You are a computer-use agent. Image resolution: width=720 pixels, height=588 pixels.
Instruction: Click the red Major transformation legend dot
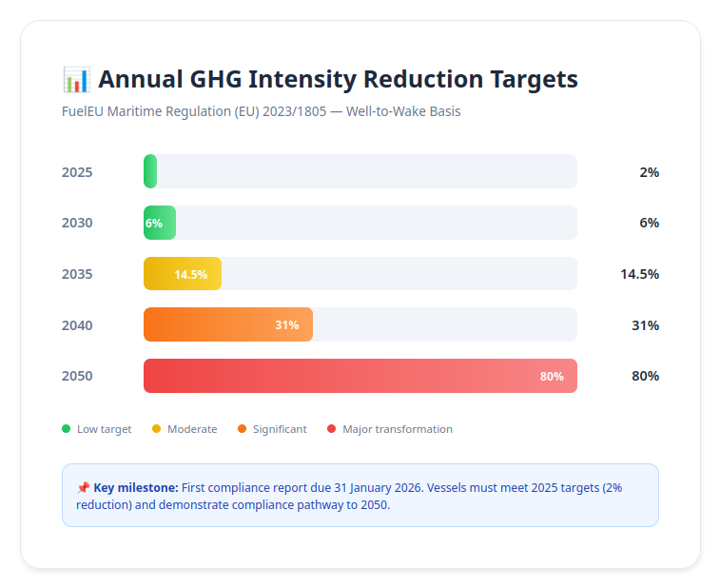coord(332,429)
